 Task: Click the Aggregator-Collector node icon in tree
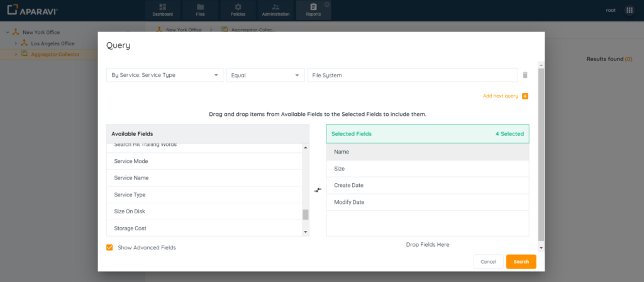click(25, 54)
